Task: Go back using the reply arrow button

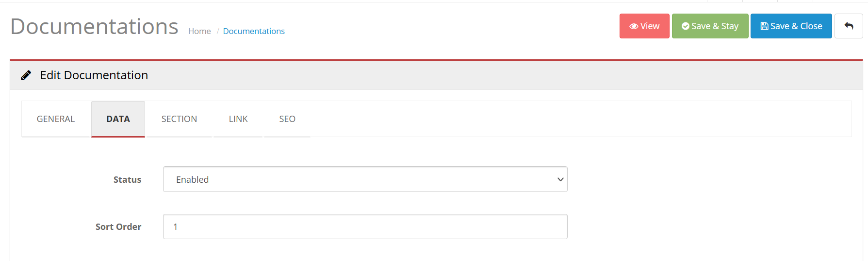Action: pyautogui.click(x=849, y=26)
